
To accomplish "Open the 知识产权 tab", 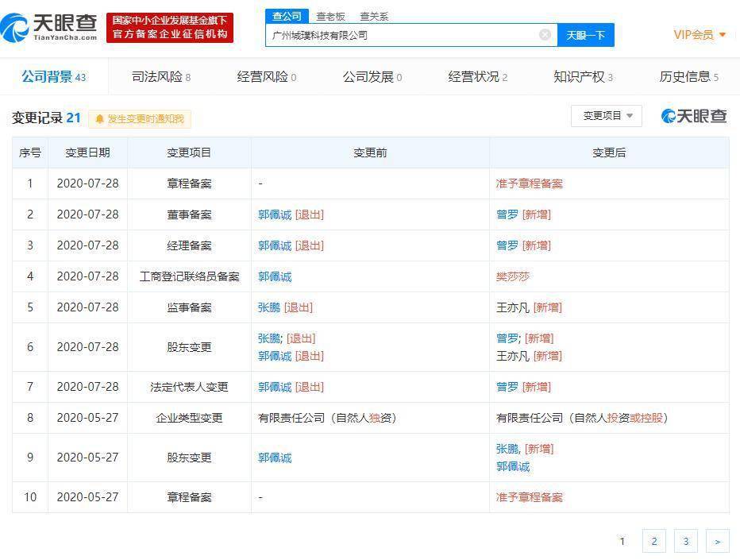I will click(x=584, y=76).
